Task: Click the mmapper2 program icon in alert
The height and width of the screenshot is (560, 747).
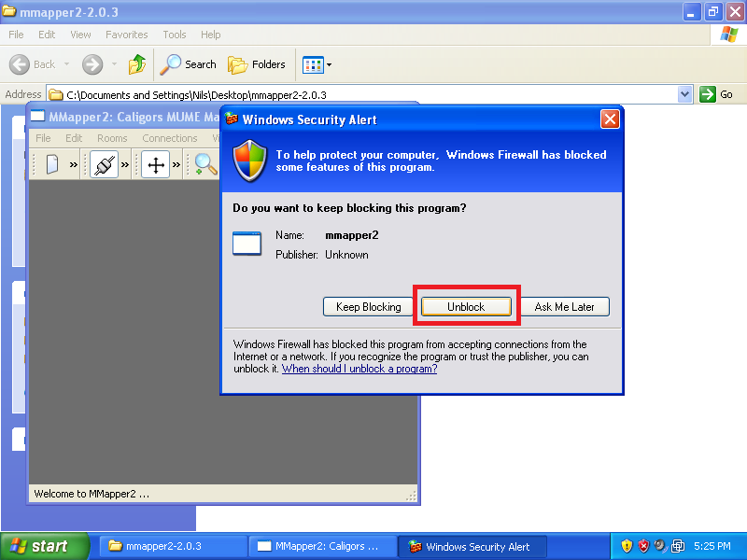Action: tap(247, 244)
